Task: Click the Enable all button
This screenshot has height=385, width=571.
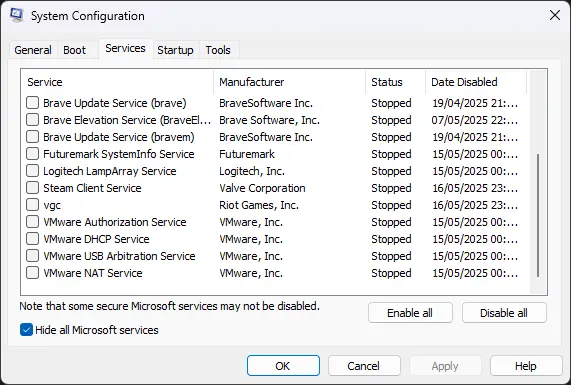Action: click(410, 313)
